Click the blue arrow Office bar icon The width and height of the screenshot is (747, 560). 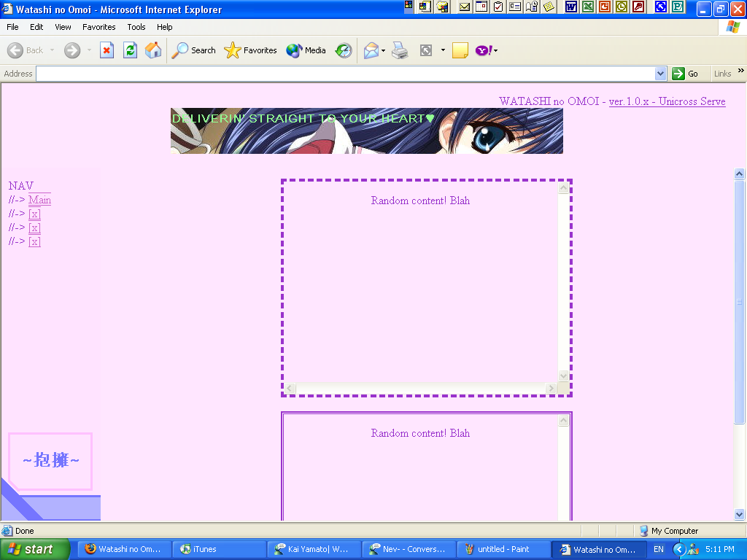tap(661, 7)
